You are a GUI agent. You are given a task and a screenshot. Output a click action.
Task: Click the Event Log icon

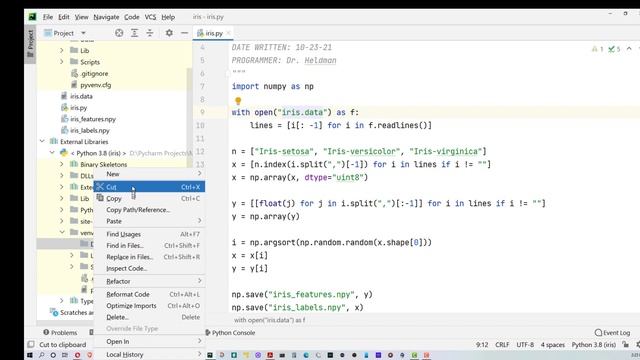tap(598, 333)
